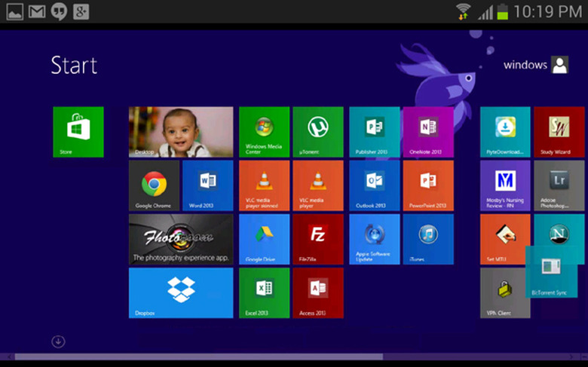Open the Store tile
Viewport: 588px width, 367px height.
78,132
